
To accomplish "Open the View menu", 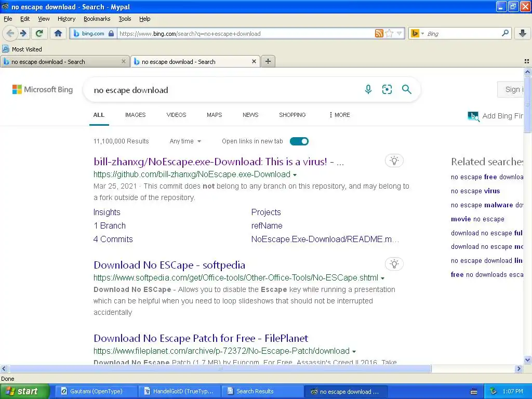I will (x=44, y=19).
